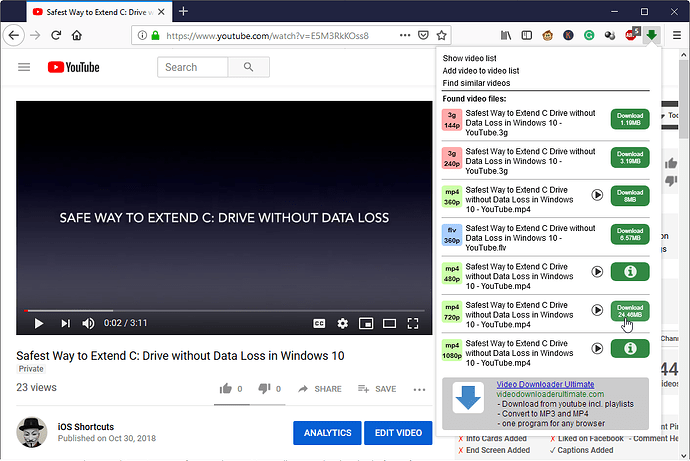Image resolution: width=690 pixels, height=461 pixels.
Task: Preview the mp4 360p video file
Action: (598, 195)
